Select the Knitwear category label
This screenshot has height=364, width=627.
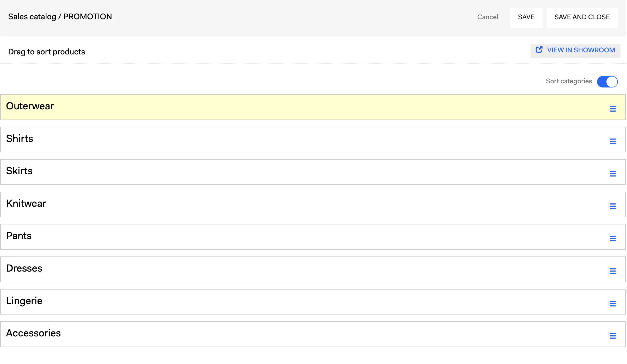tap(26, 203)
